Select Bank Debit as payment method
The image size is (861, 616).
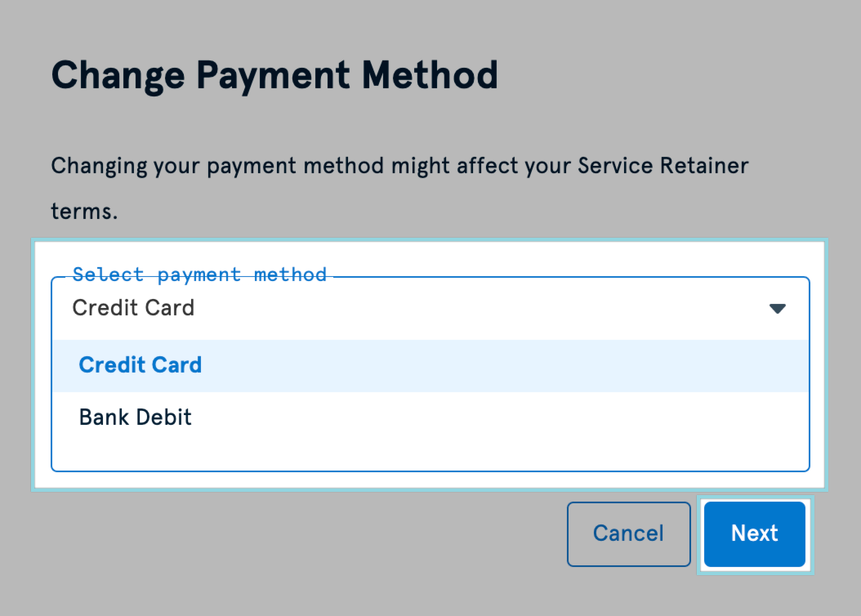pos(134,417)
